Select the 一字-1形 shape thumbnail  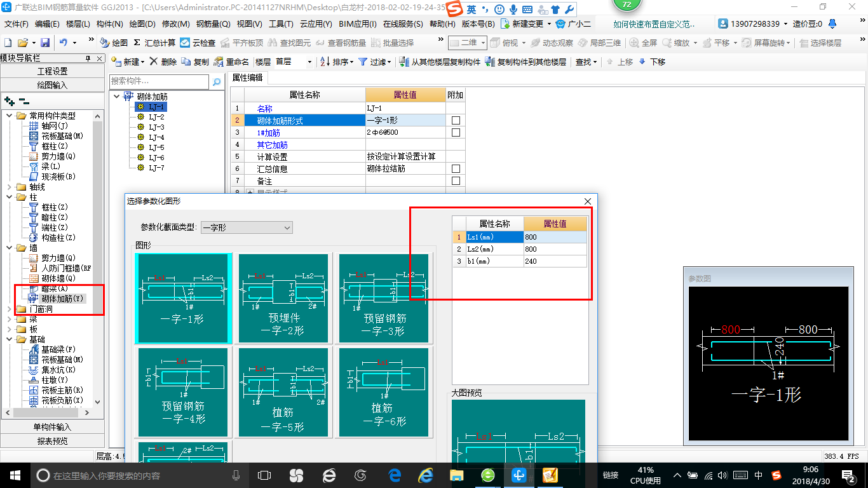(183, 298)
